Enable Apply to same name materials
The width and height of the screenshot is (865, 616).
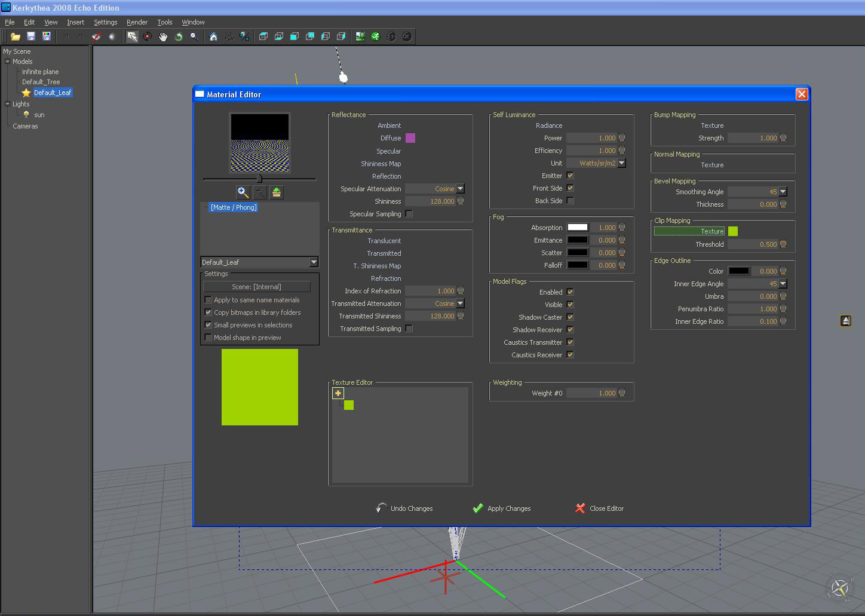208,300
